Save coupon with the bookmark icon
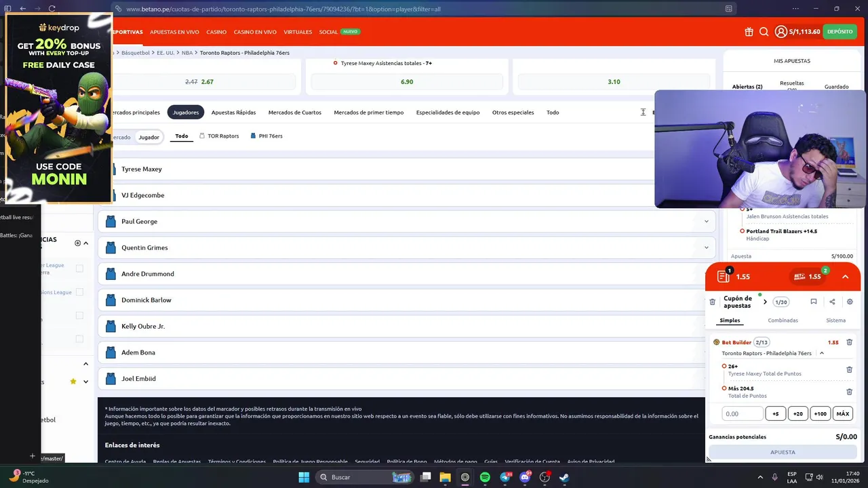 pyautogui.click(x=814, y=302)
